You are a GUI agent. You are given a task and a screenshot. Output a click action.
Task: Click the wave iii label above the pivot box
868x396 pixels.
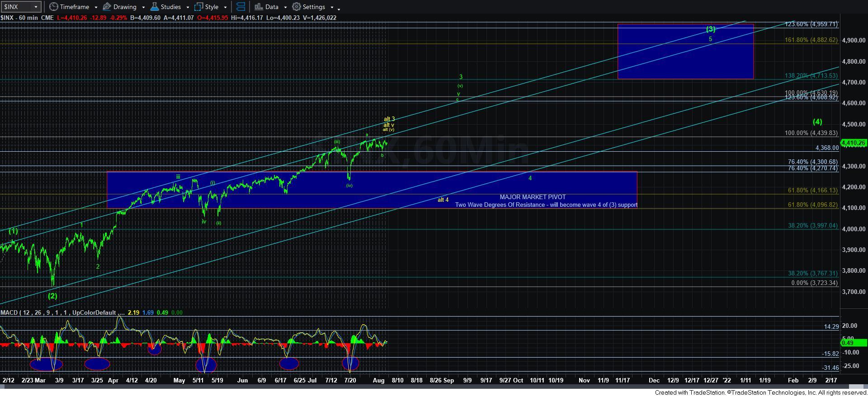coord(178,177)
